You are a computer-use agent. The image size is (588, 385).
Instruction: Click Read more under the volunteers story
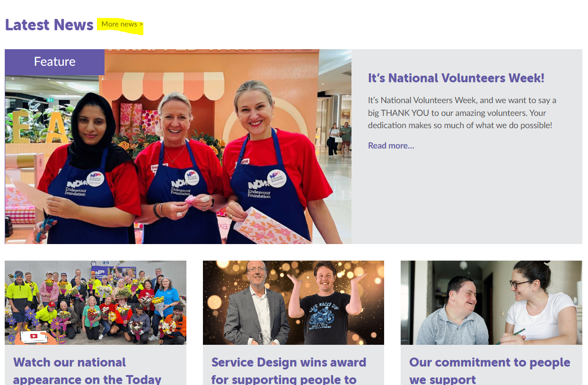391,146
